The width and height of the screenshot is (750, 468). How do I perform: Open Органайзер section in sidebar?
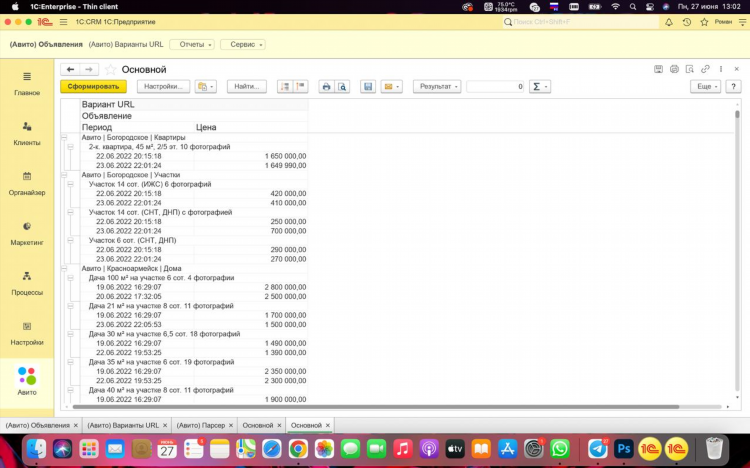click(27, 184)
